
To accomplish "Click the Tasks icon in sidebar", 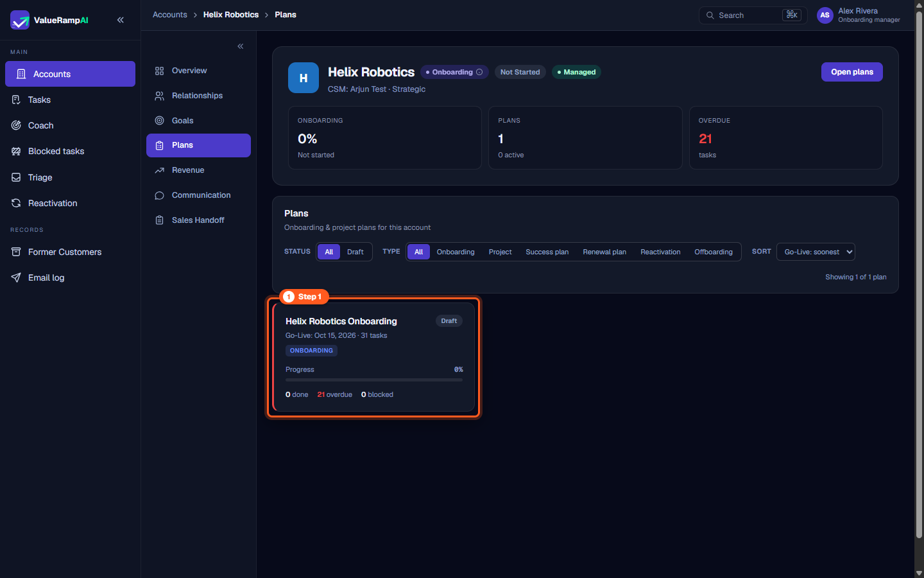I will (16, 100).
